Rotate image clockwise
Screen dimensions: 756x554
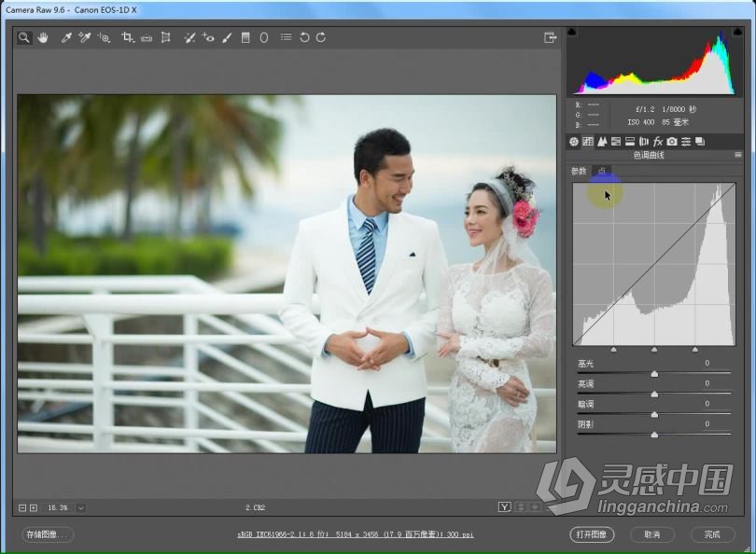coord(321,37)
